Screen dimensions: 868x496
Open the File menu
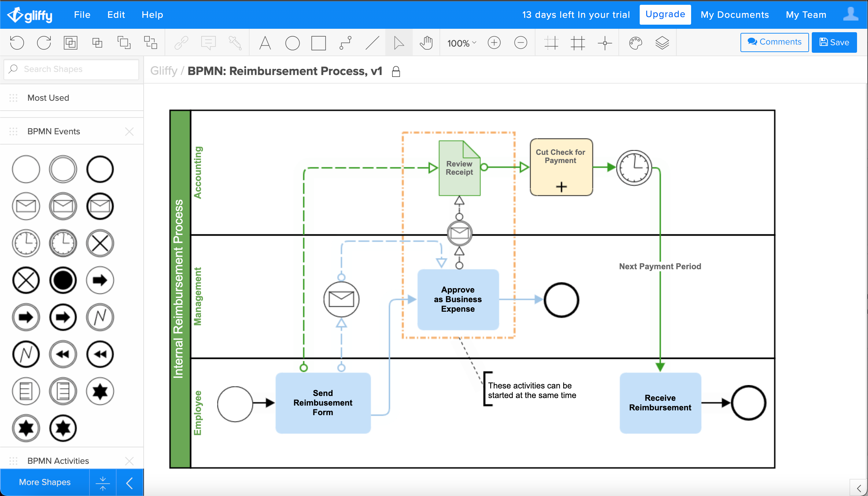click(82, 15)
